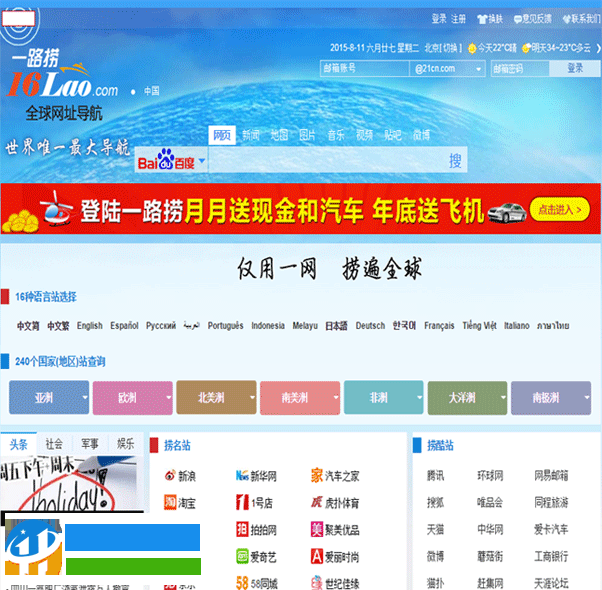This screenshot has width=602, height=590.
Task: Click tomorrow's cloudy weather icon
Action: [526, 48]
